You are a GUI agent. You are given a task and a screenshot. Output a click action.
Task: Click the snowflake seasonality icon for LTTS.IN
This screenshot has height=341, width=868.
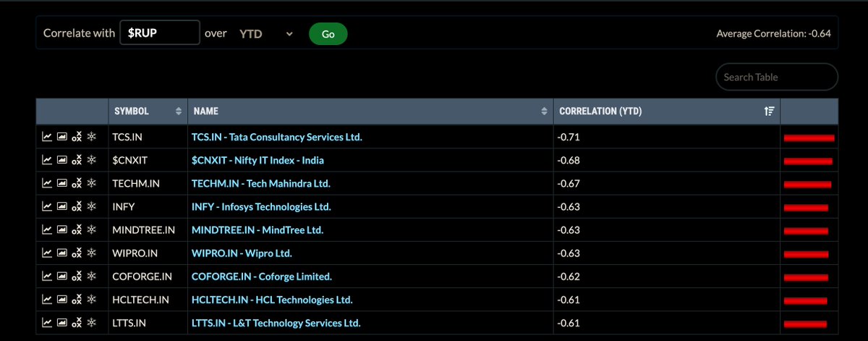[91, 323]
